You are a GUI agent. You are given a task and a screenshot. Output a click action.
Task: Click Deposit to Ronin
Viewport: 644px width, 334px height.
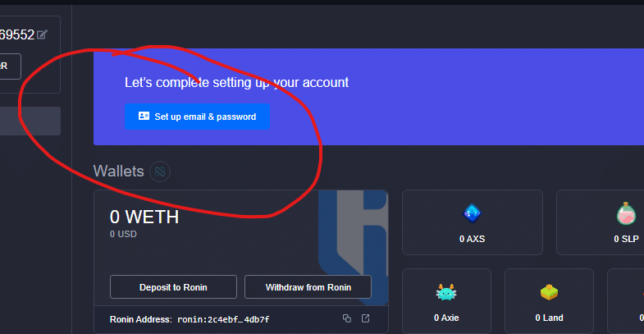173,287
